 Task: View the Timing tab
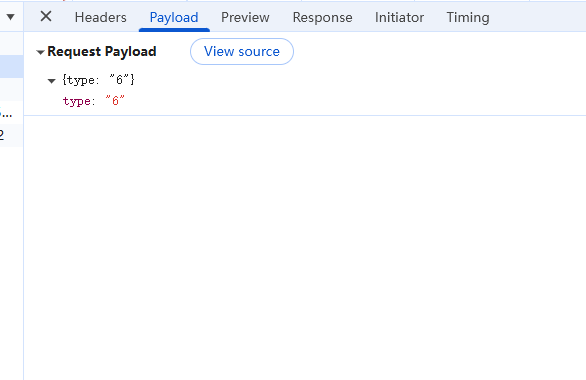coord(468,17)
